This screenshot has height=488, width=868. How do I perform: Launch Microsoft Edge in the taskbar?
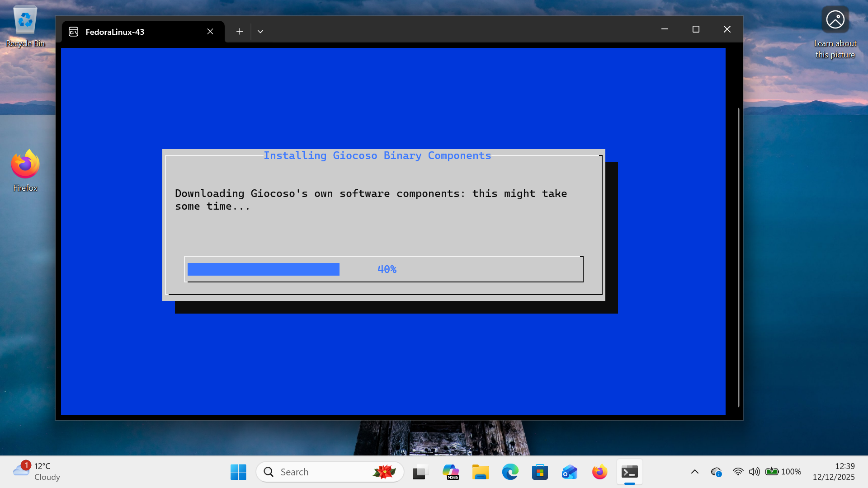(x=510, y=471)
